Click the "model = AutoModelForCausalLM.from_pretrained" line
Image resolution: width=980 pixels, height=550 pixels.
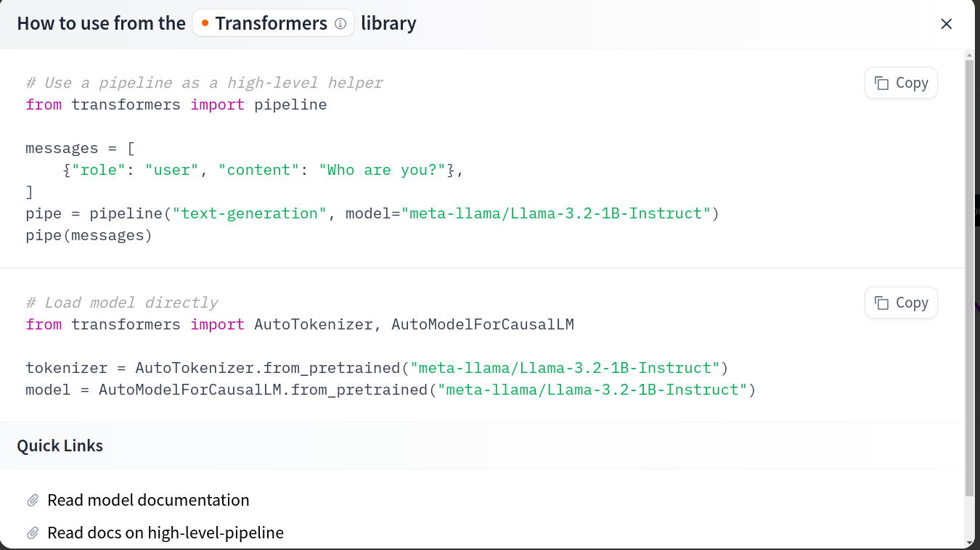point(391,390)
